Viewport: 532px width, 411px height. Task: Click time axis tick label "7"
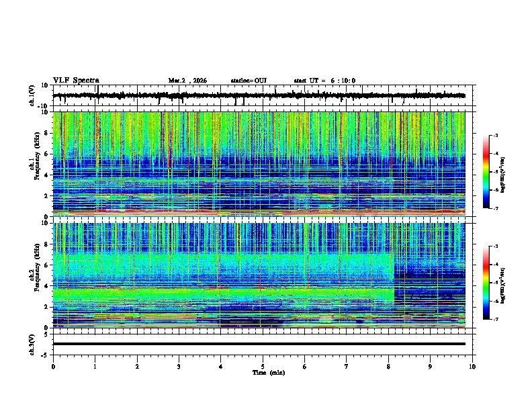(x=347, y=367)
